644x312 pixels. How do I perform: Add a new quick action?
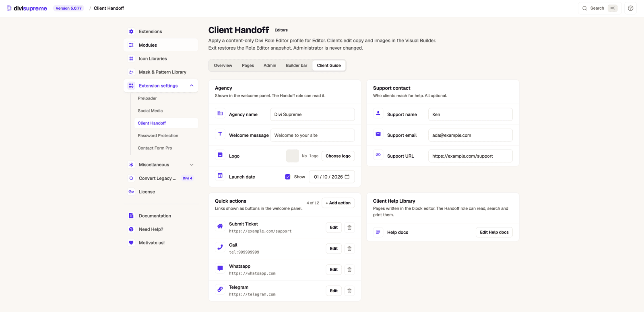(x=338, y=203)
